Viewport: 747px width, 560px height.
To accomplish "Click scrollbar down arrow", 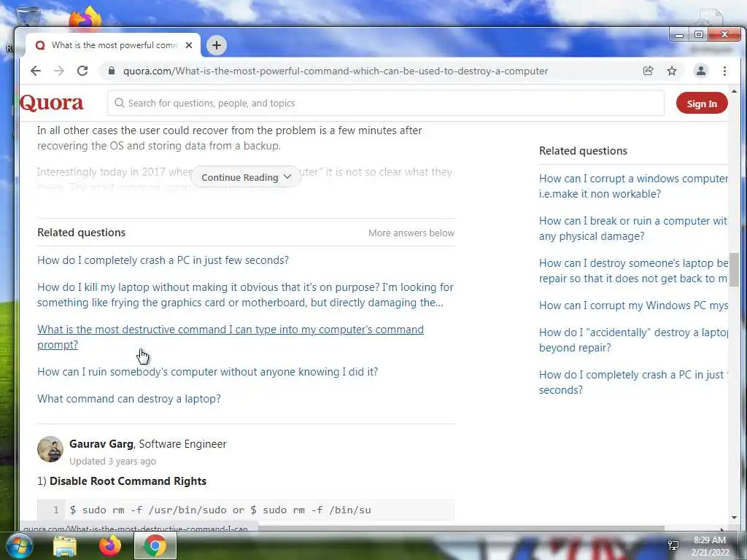I will pos(734,518).
